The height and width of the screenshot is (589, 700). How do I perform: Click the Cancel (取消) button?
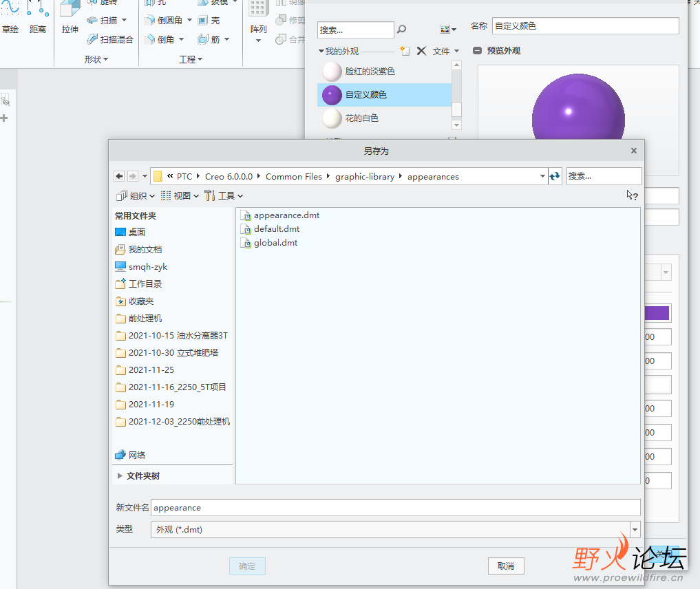(506, 566)
